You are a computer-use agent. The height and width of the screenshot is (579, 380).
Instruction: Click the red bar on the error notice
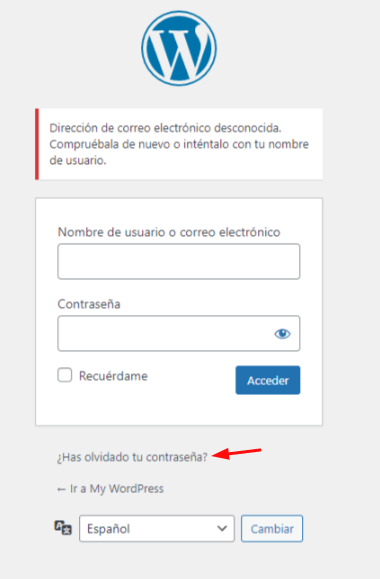(x=37, y=144)
